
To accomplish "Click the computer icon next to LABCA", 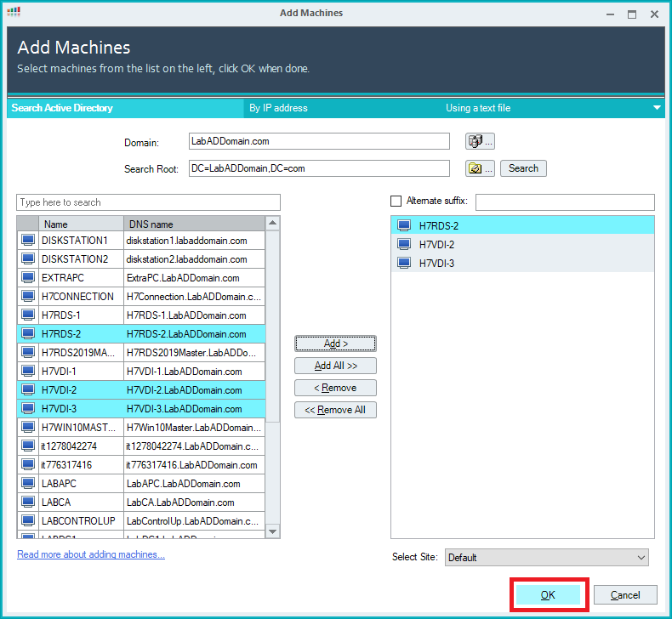I will point(27,503).
